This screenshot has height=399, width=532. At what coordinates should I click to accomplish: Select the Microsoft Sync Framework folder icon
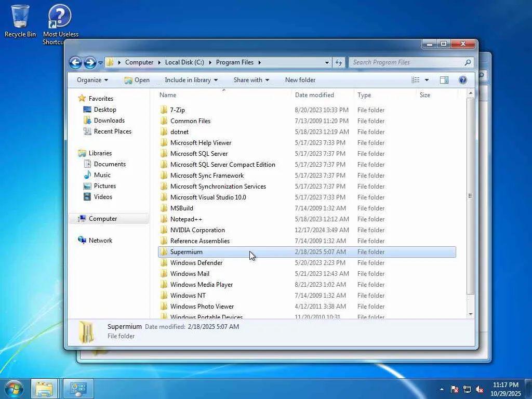(164, 176)
